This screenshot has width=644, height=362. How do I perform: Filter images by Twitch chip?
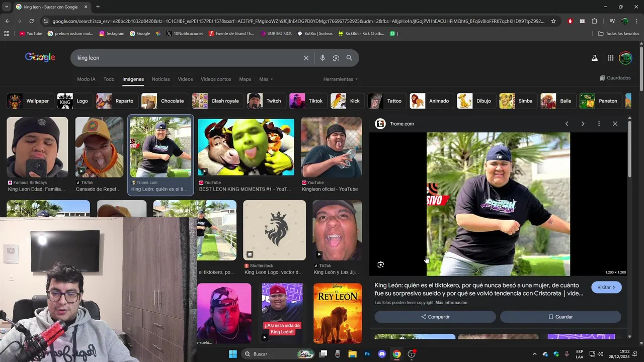tap(266, 101)
